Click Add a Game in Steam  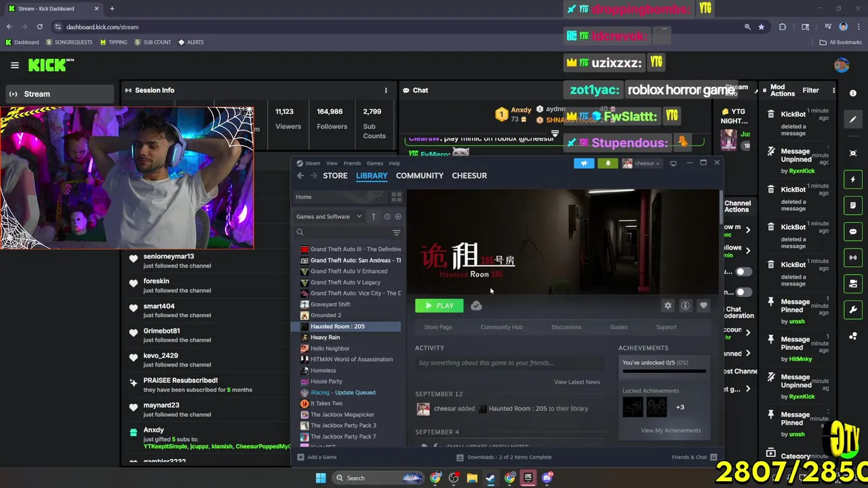[x=317, y=457]
